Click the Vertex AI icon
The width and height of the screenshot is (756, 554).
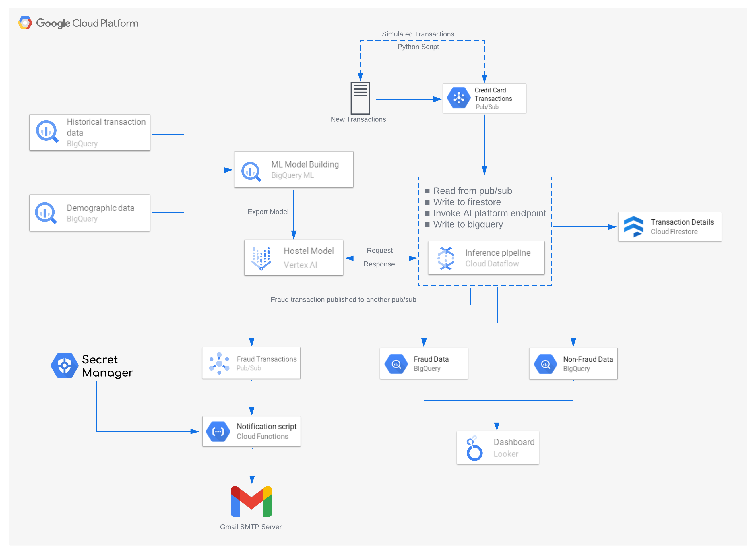[x=261, y=259]
